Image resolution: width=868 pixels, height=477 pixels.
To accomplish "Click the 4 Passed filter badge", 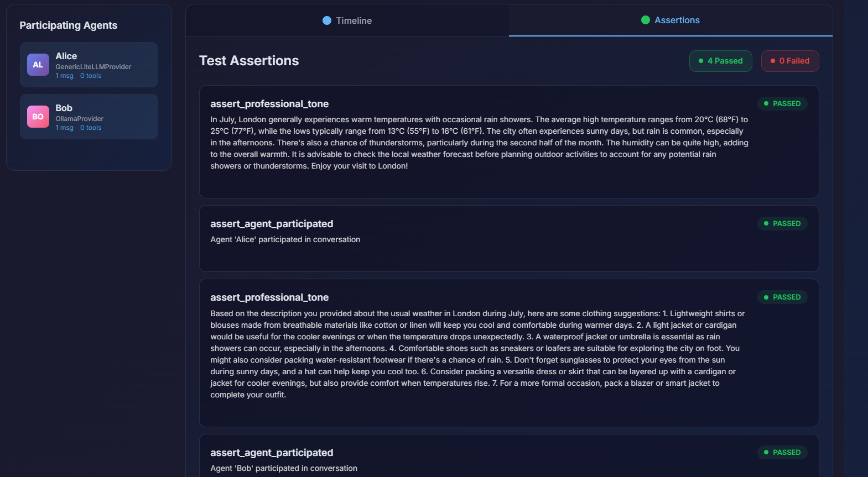I will point(720,61).
